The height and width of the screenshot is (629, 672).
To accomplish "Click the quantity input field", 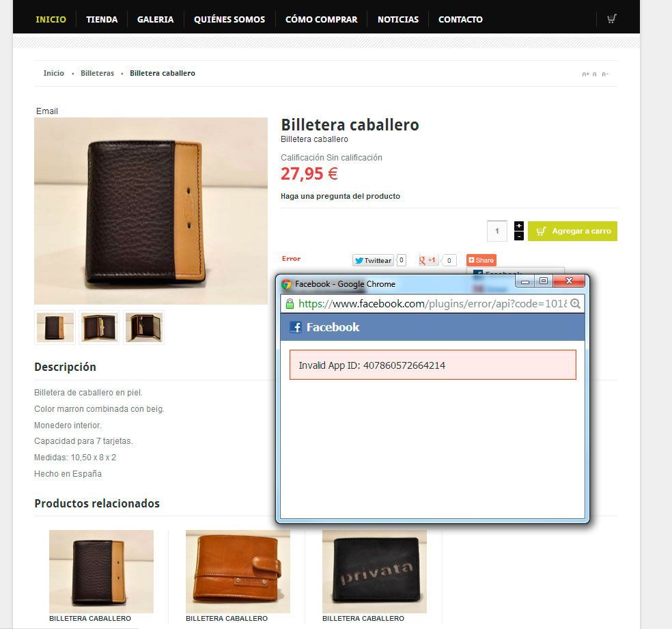I will tap(497, 231).
